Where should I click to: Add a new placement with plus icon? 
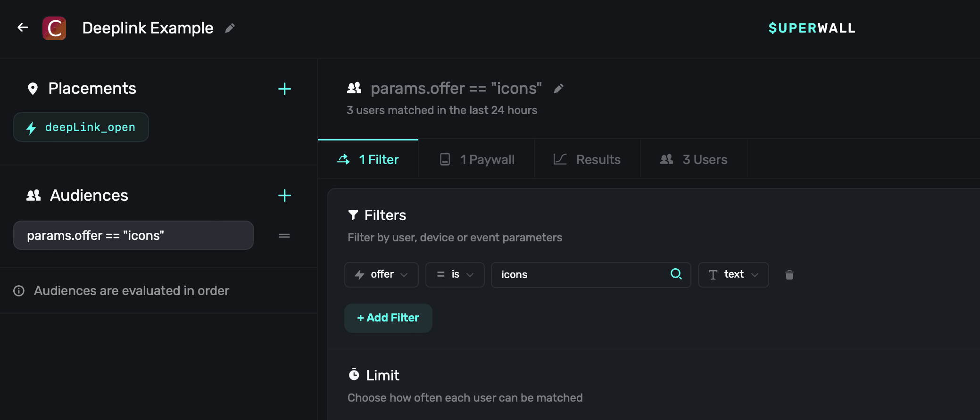coord(284,89)
